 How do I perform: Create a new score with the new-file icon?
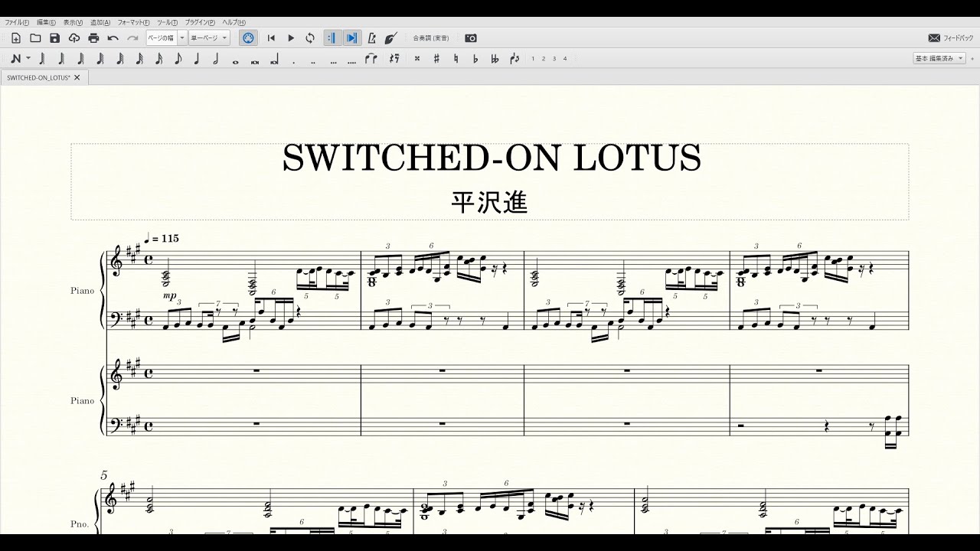16,37
